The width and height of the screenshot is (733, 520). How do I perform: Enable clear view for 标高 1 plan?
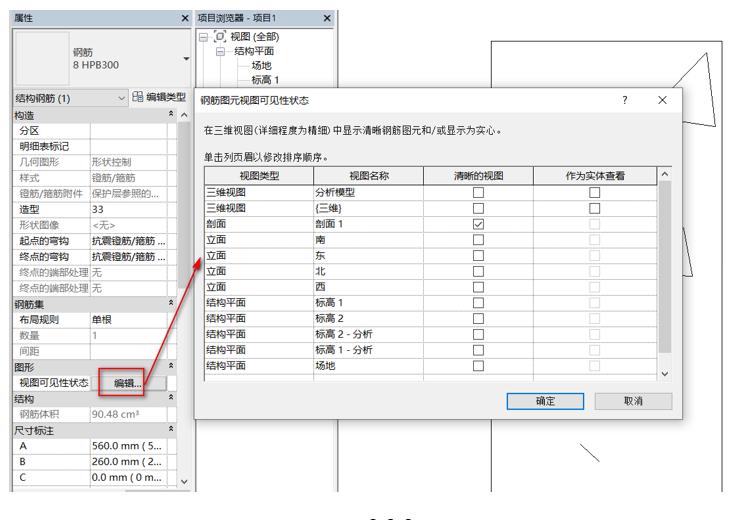478,303
